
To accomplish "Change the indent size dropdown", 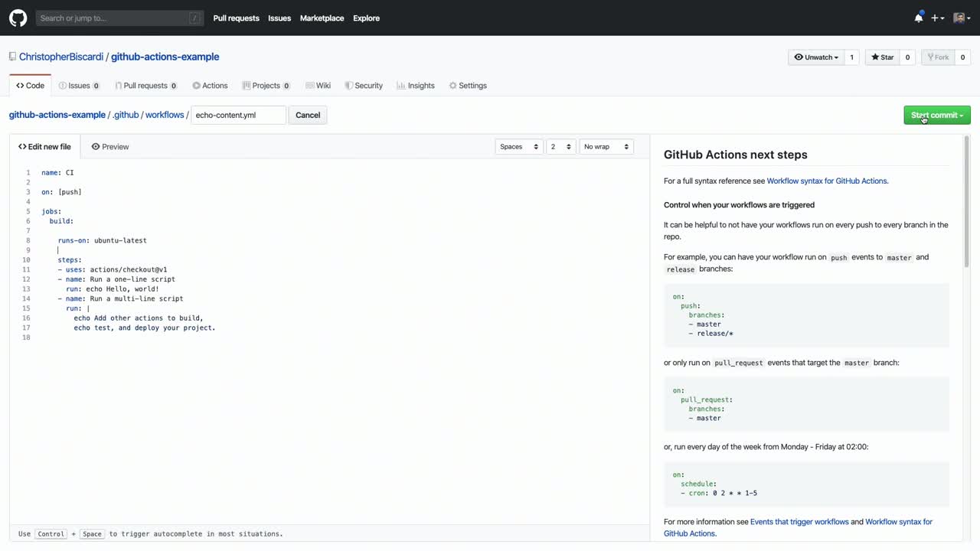I will pos(560,147).
